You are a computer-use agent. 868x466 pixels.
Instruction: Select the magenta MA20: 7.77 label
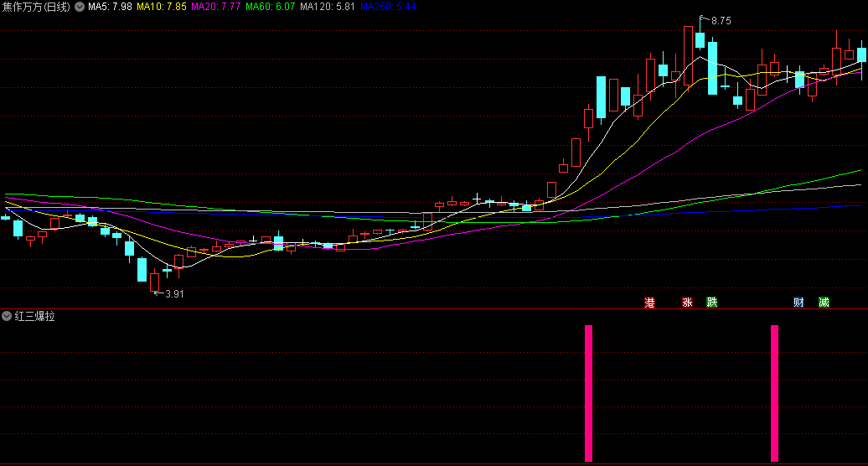[216, 7]
